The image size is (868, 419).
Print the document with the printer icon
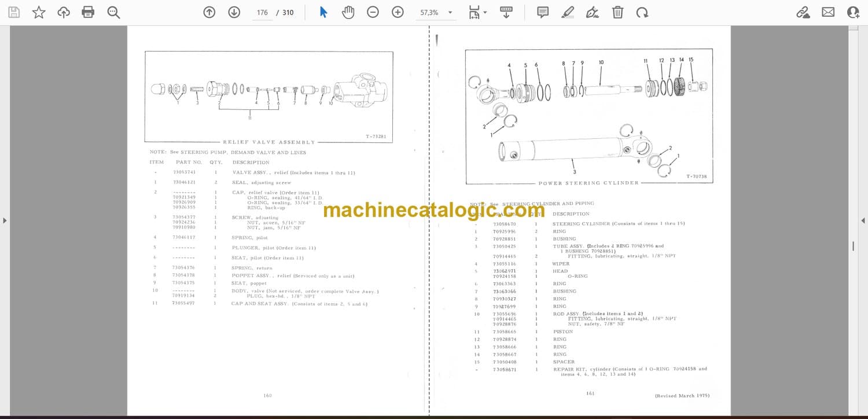[88, 12]
